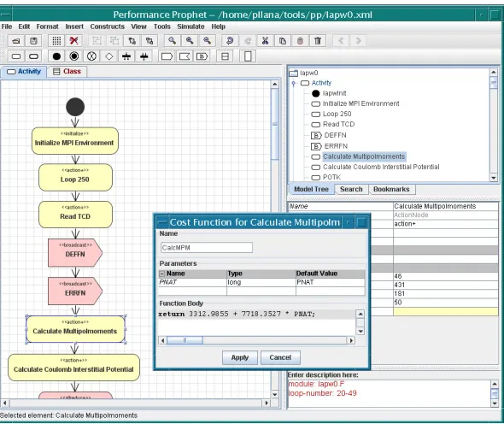Select the final node bullseye tool
504x424 pixels.
point(74,56)
